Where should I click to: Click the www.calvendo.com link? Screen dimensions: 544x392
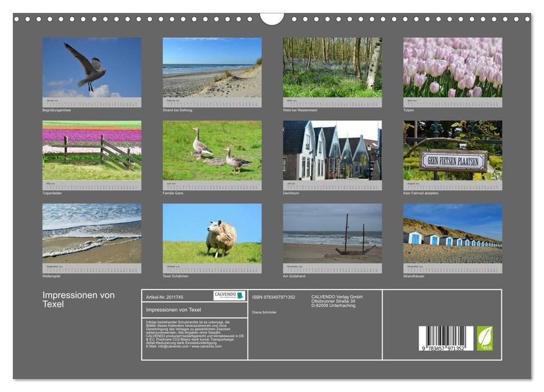coord(206,347)
